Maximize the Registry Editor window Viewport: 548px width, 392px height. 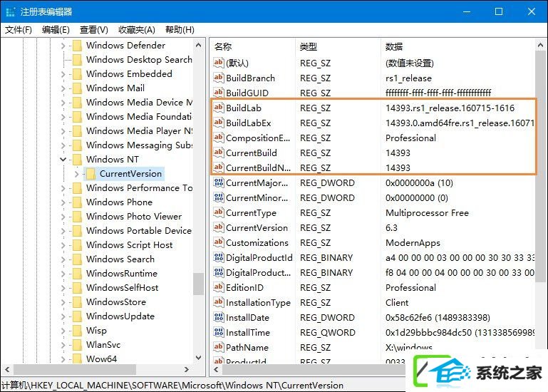click(499, 11)
